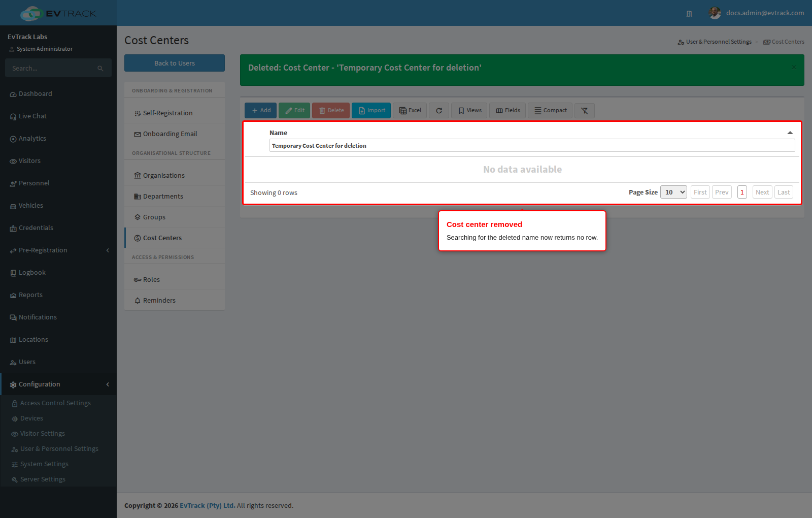Viewport: 812px width, 518px height.
Task: Open Access Control Settings submenu
Action: coord(58,403)
